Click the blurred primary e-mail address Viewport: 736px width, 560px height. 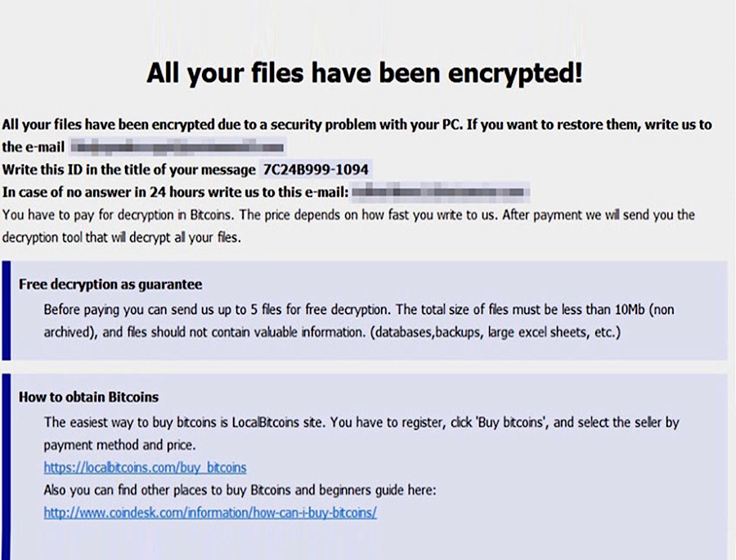(178, 147)
